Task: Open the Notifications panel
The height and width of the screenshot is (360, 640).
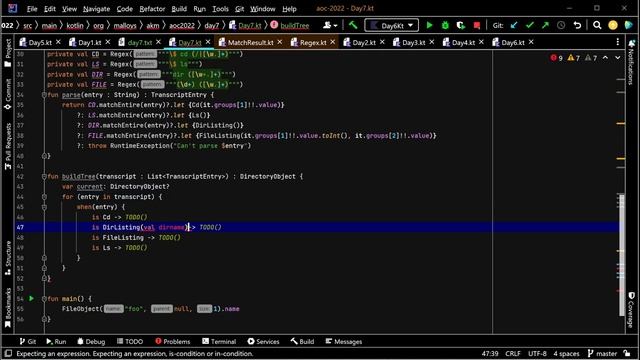Action: click(x=632, y=62)
